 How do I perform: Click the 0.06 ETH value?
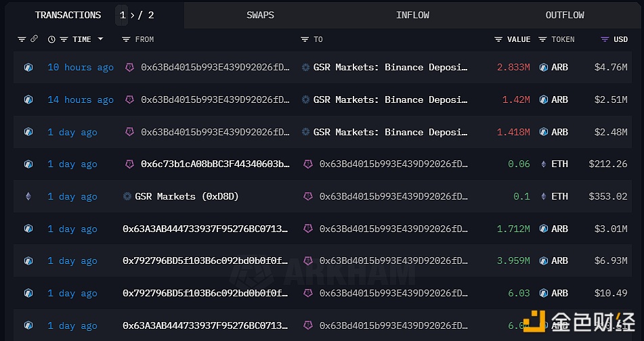(519, 164)
